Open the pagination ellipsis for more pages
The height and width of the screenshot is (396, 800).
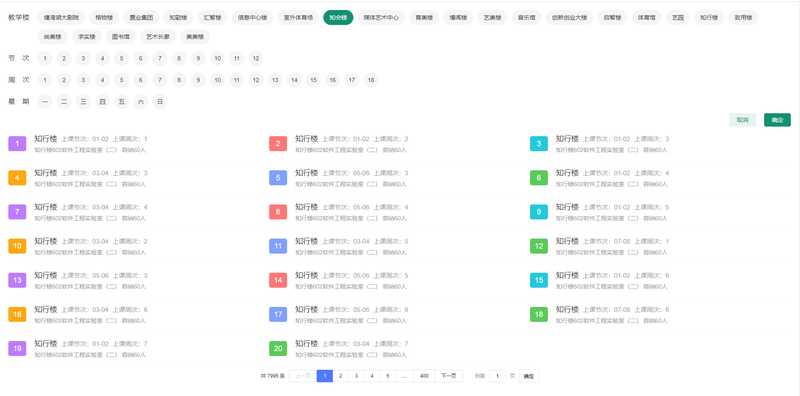[x=405, y=376]
